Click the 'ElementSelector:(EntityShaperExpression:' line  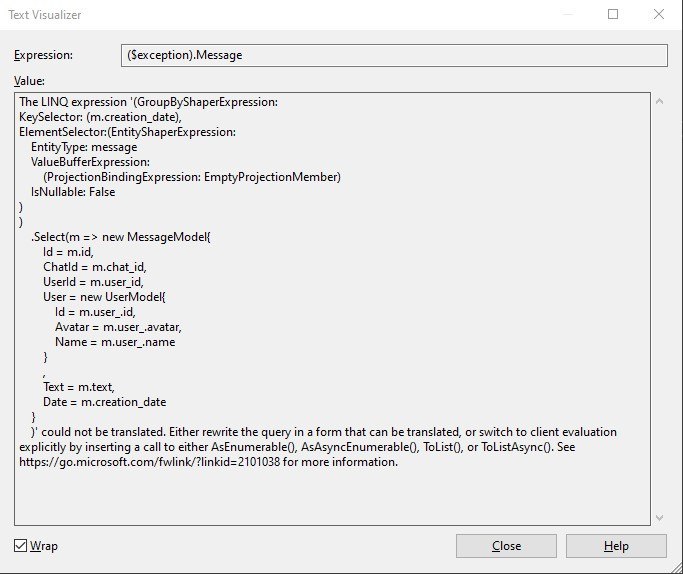pos(127,132)
